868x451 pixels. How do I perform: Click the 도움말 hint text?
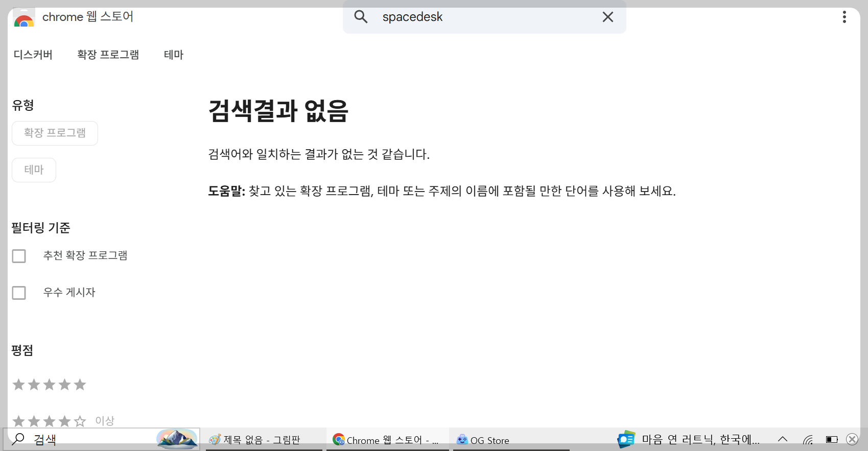[x=442, y=191]
